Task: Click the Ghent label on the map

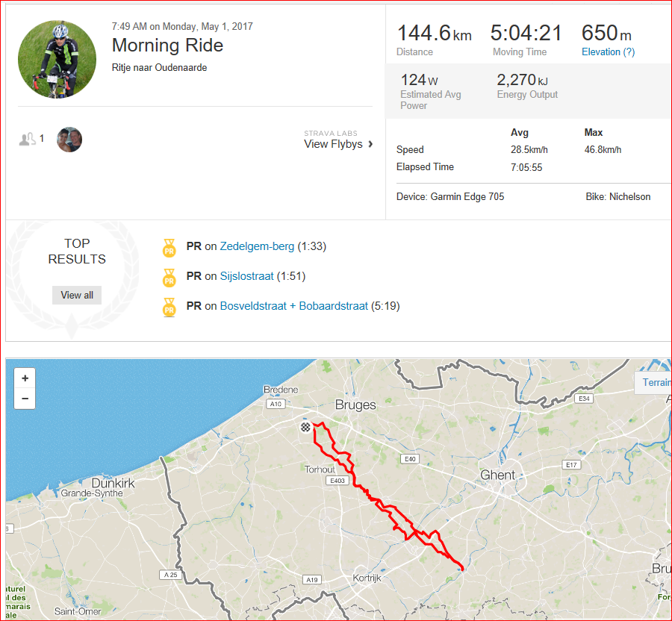Action: tap(497, 475)
